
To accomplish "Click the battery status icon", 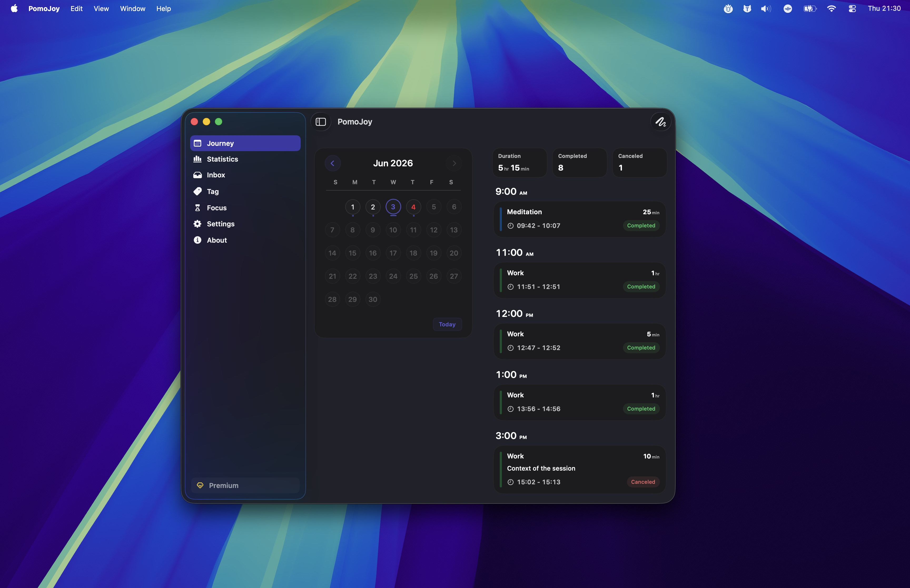I will [x=810, y=8].
